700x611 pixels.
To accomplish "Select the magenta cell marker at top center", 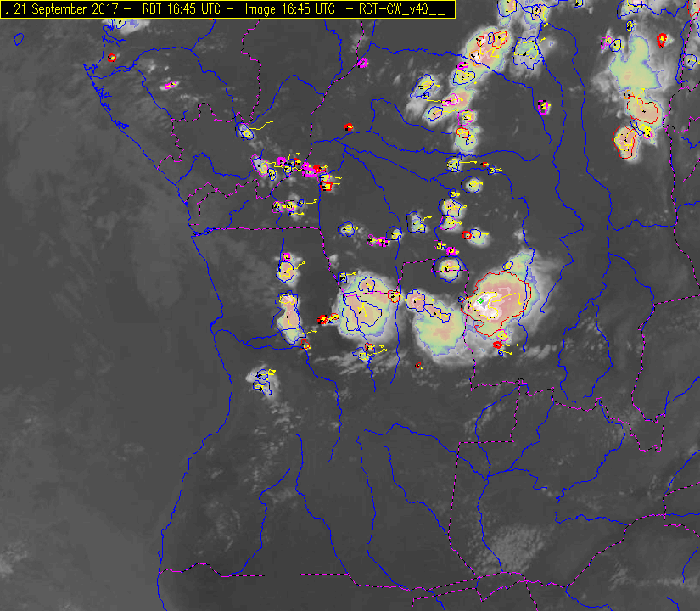I will coord(363,62).
